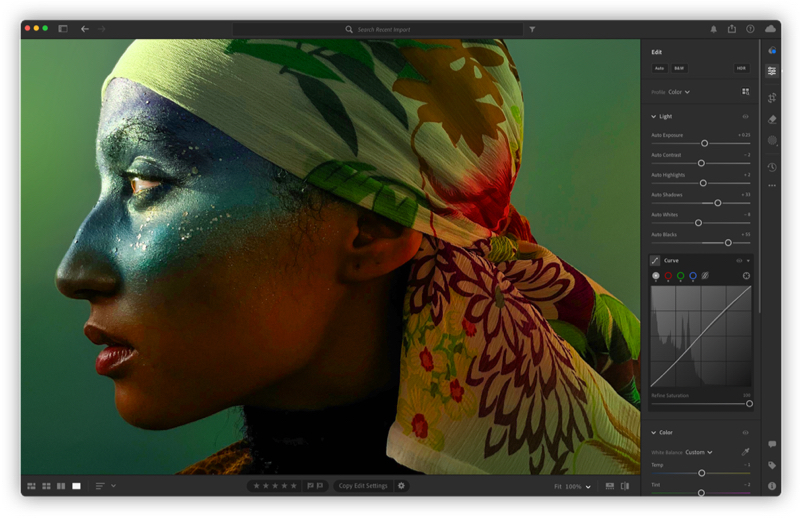Show the filmstrip icon
The image size is (801, 518).
[x=609, y=486]
